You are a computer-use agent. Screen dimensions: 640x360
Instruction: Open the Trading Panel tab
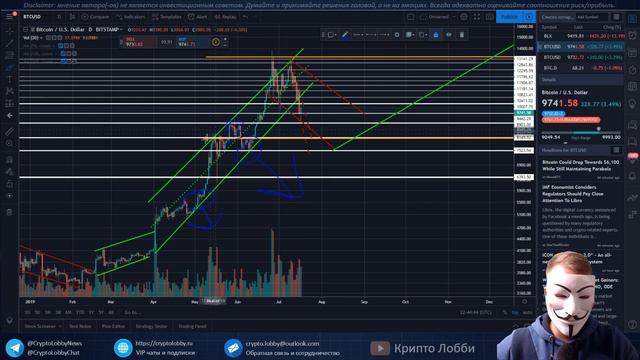pyautogui.click(x=192, y=326)
